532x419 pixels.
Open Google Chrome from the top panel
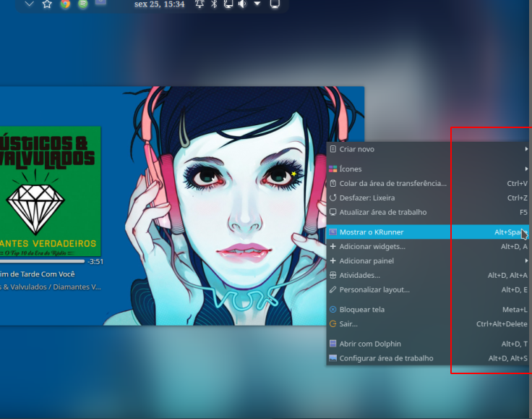tap(65, 4)
